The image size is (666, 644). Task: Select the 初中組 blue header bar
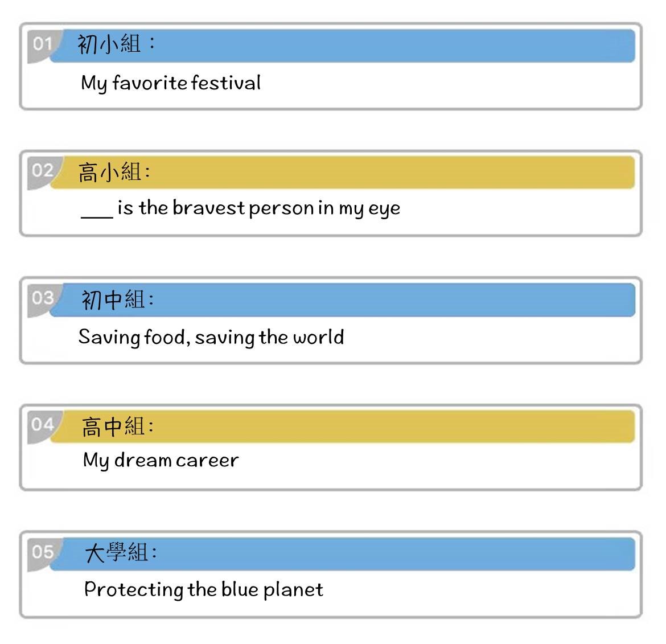click(x=342, y=300)
